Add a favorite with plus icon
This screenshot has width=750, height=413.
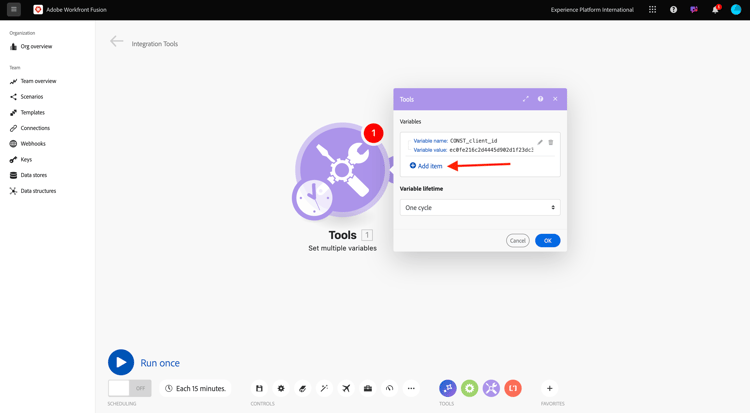[x=550, y=388]
